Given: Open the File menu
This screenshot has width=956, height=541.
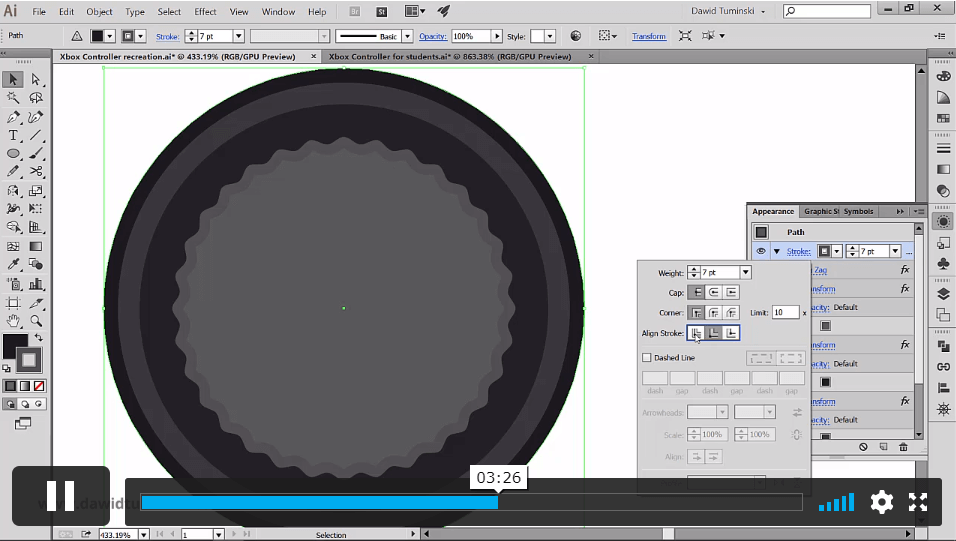Looking at the screenshot, I should [x=39, y=12].
